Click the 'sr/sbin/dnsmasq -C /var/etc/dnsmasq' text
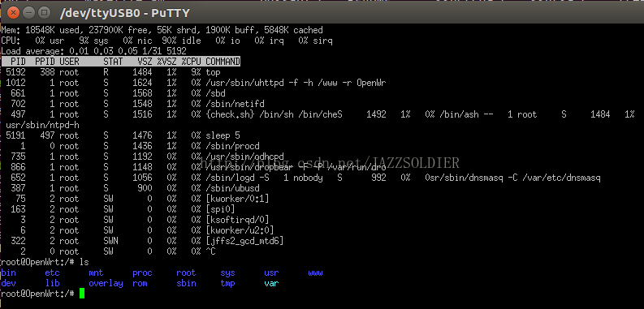Screen dimensions: 644x309 click(x=515, y=178)
